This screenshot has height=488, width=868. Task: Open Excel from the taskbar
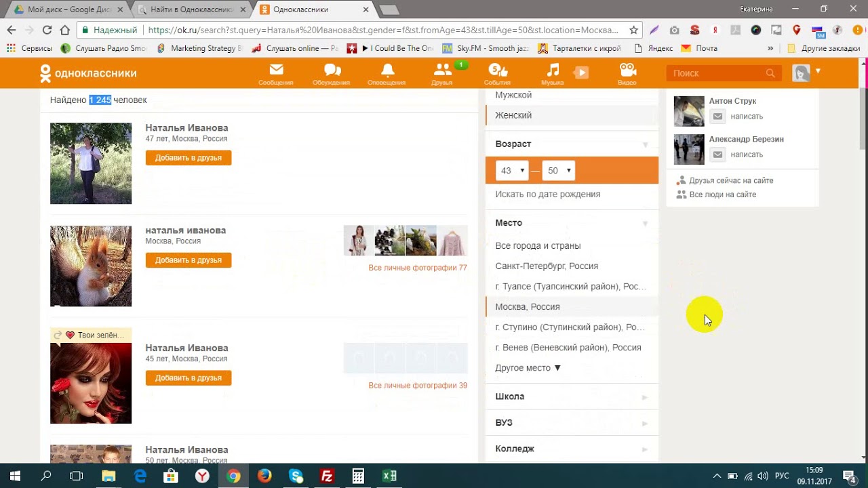pyautogui.click(x=389, y=476)
